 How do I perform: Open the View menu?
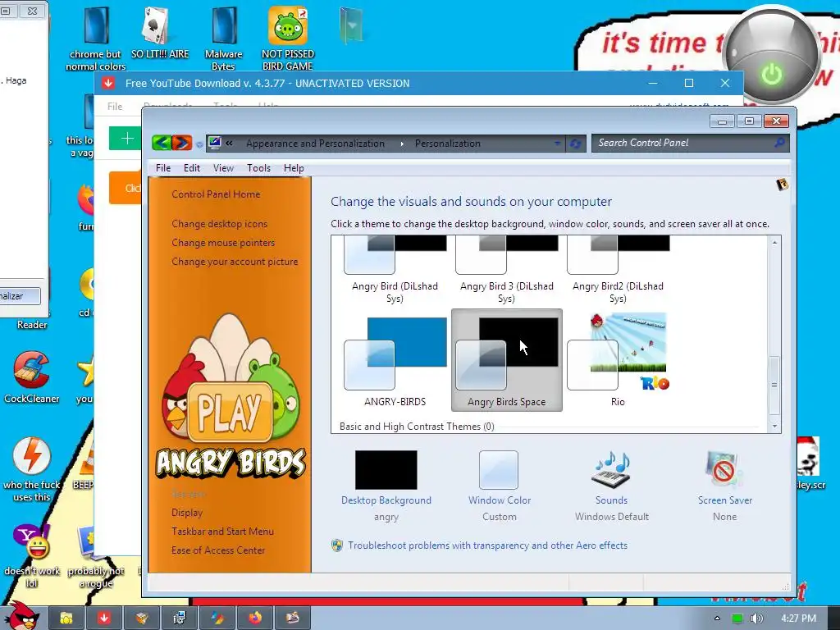coord(223,168)
